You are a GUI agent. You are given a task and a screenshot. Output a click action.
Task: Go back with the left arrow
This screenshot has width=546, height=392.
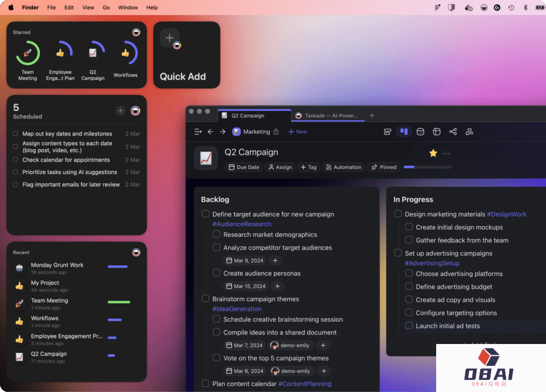(210, 132)
